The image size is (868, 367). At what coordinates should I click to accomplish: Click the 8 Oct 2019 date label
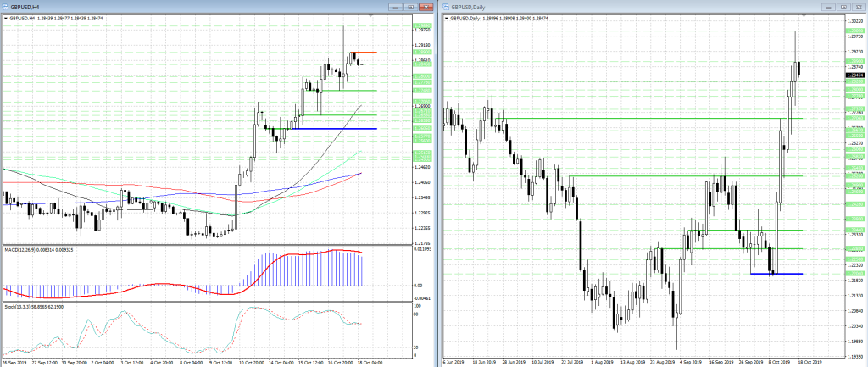[781, 363]
